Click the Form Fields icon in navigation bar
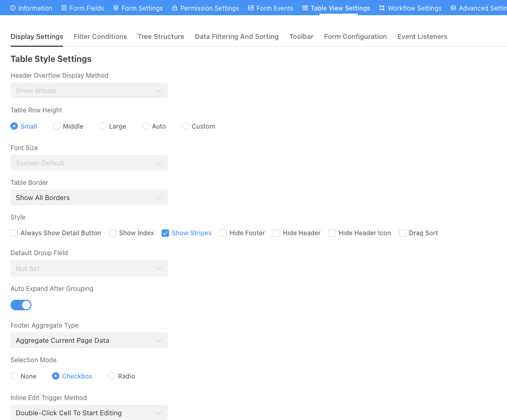507x420 pixels. [64, 8]
